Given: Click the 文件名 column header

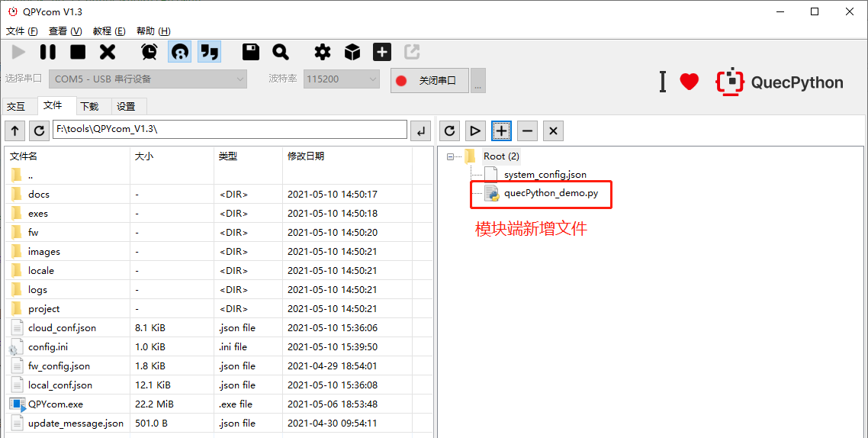Looking at the screenshot, I should point(68,156).
